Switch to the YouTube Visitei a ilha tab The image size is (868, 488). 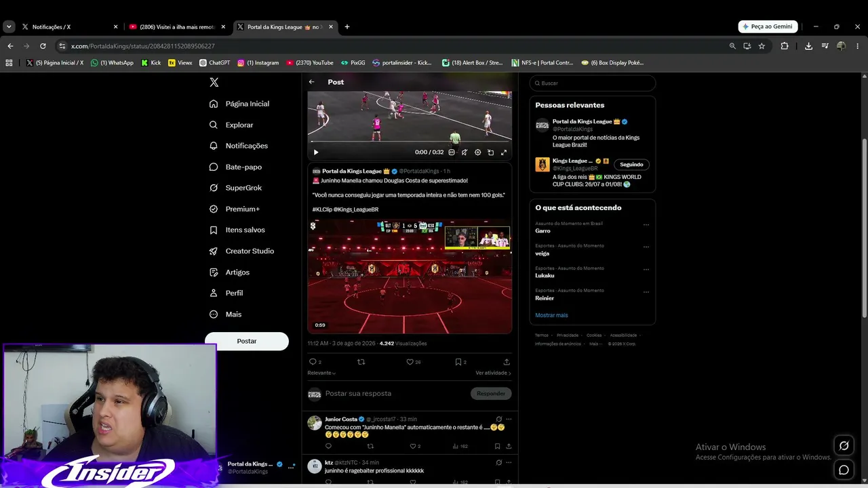tap(178, 27)
